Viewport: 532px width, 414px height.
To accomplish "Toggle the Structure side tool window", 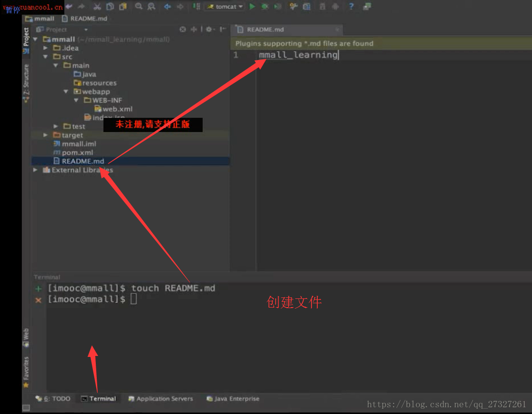I will pyautogui.click(x=26, y=84).
